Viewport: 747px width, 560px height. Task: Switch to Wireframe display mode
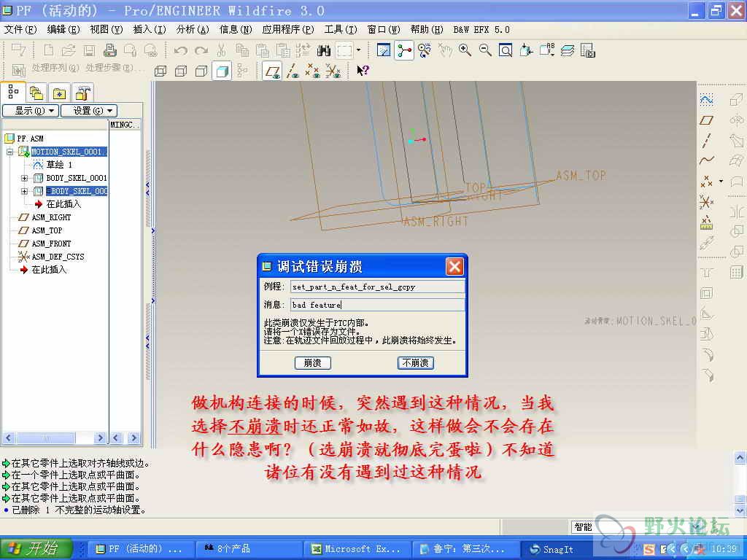160,71
